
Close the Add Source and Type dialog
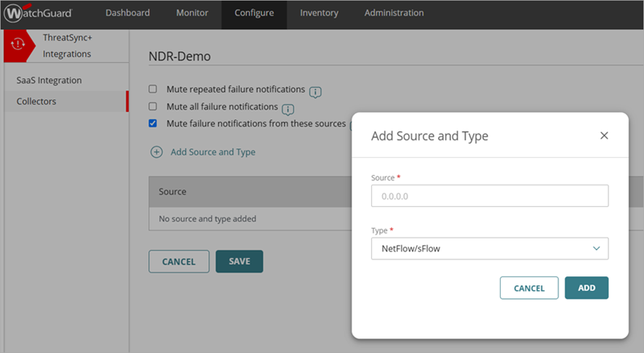604,135
